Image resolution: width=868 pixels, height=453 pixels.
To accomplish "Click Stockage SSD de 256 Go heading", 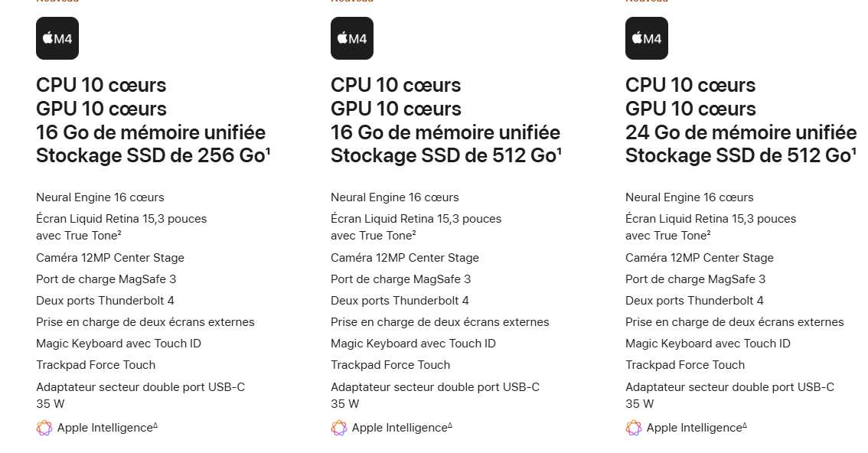I will pyautogui.click(x=151, y=155).
